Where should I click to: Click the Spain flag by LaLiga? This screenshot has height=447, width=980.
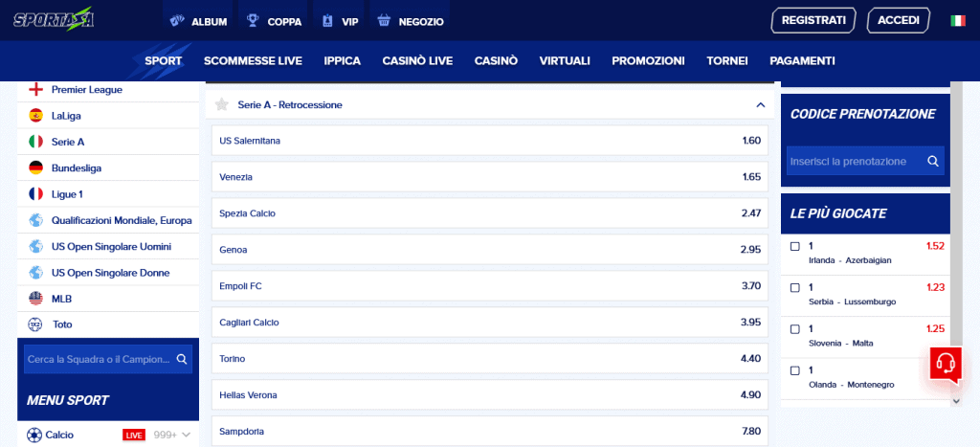click(x=36, y=116)
